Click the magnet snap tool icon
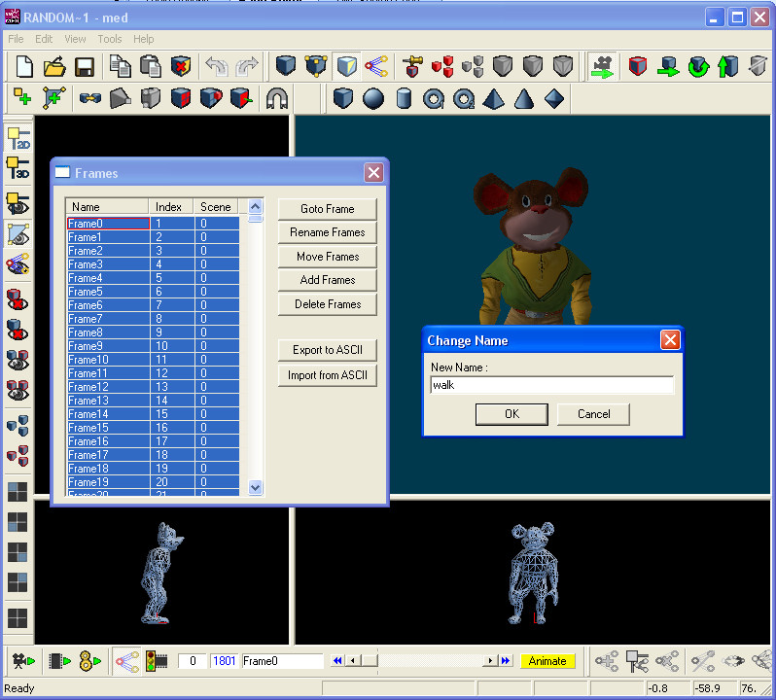 click(x=276, y=98)
